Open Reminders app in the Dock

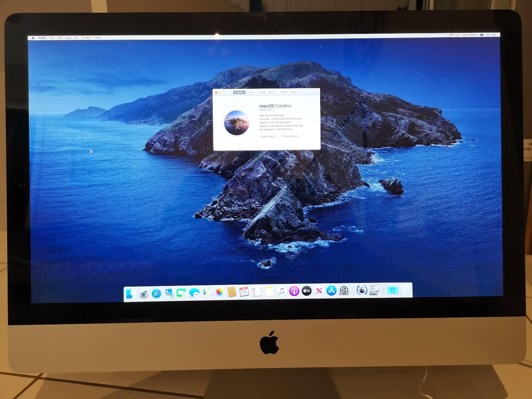pos(257,292)
